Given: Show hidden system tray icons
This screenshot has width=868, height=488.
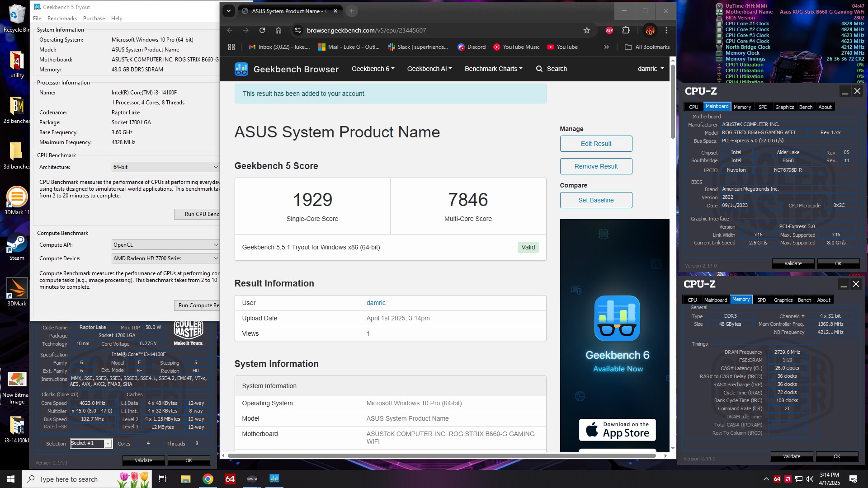Looking at the screenshot, I should coord(766,479).
